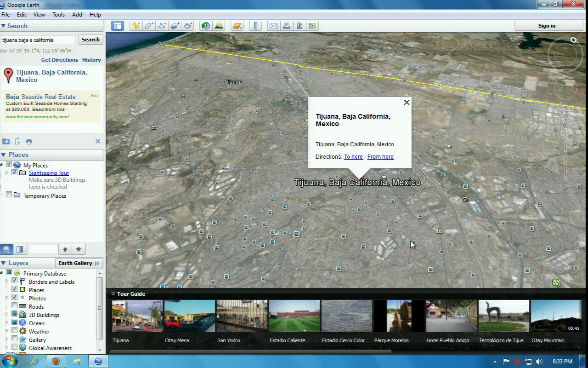Screen dimensions: 588x368
Task: Check the Temporary Places checkbox
Action: (9, 195)
